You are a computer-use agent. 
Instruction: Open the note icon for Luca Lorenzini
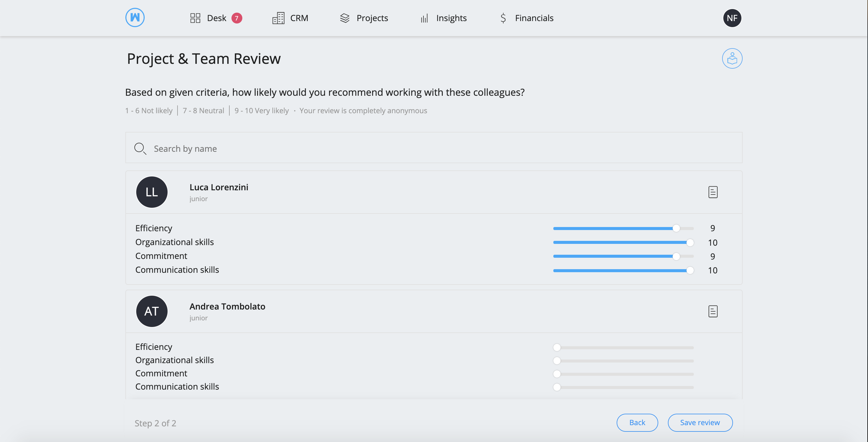[x=713, y=192]
